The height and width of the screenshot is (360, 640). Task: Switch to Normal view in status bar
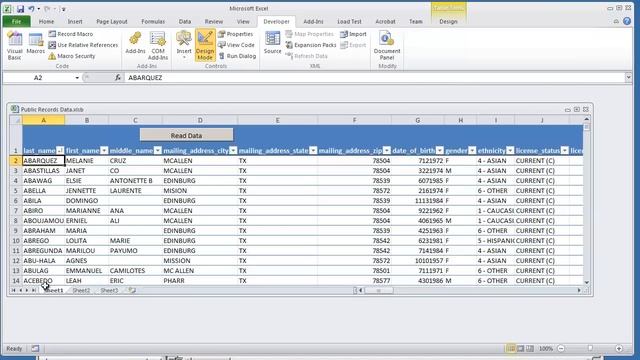[x=511, y=349]
